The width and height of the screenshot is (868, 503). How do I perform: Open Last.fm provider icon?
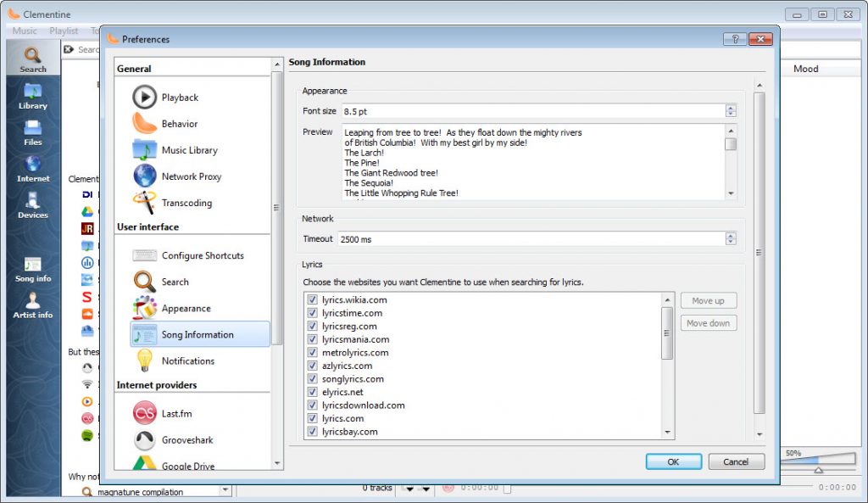pyautogui.click(x=144, y=413)
